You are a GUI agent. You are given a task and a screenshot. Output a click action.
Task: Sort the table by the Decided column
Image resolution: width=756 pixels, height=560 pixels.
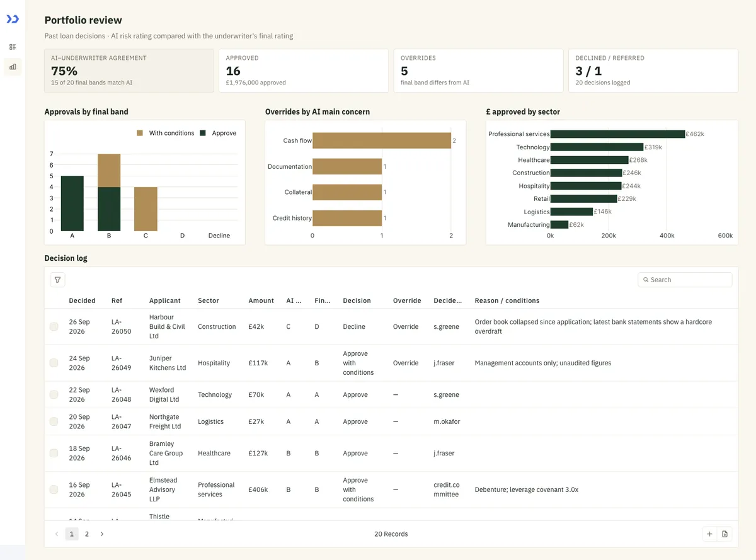click(83, 300)
